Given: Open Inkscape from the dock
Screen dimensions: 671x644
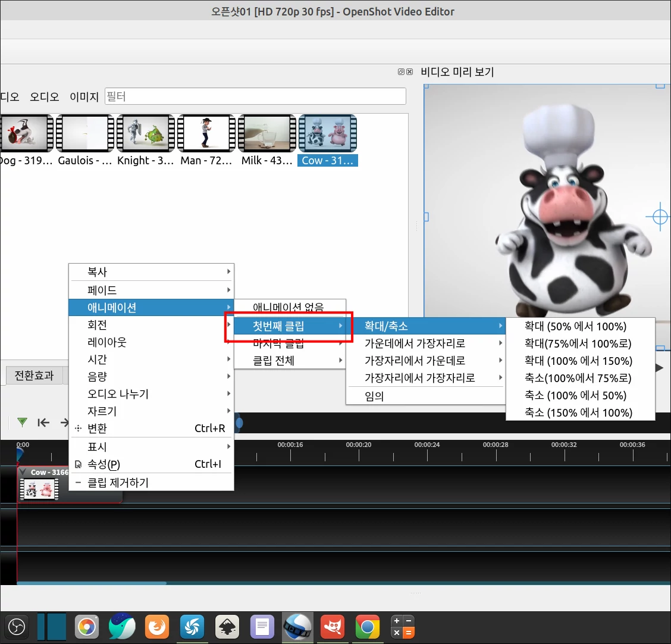Looking at the screenshot, I should point(227,627).
